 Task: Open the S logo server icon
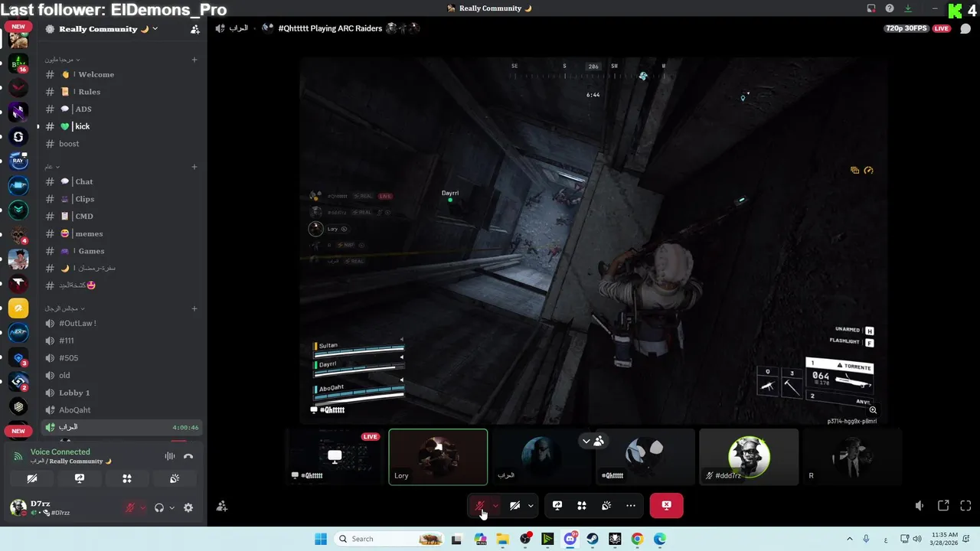pos(19,137)
